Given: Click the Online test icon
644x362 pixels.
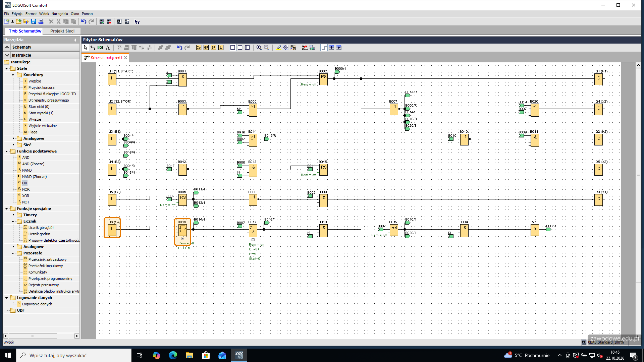Looking at the screenshot, I should [312, 48].
